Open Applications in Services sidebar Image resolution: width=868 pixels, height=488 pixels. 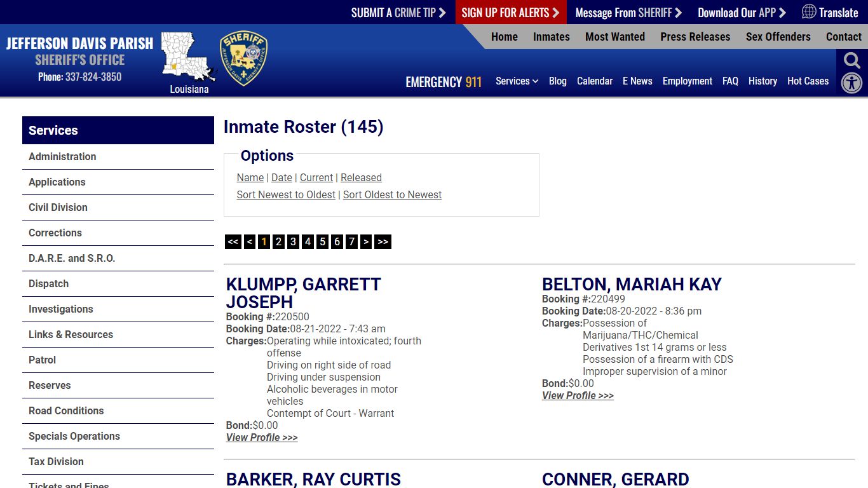(118, 182)
